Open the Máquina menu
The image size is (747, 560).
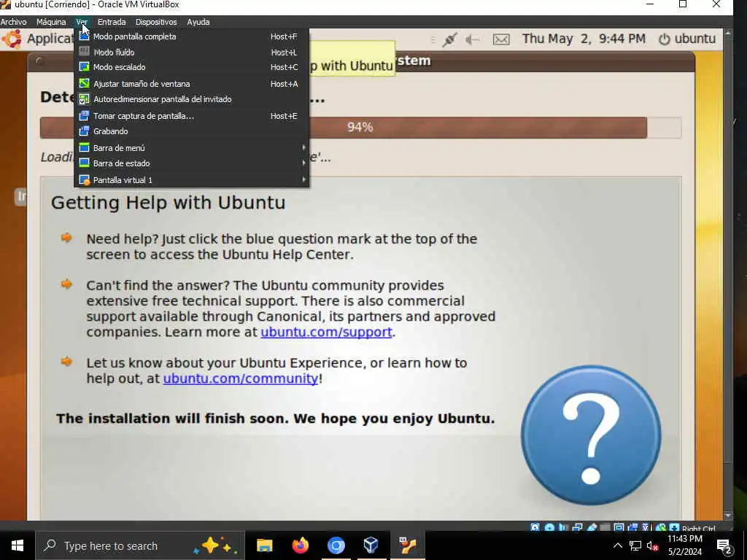[51, 22]
